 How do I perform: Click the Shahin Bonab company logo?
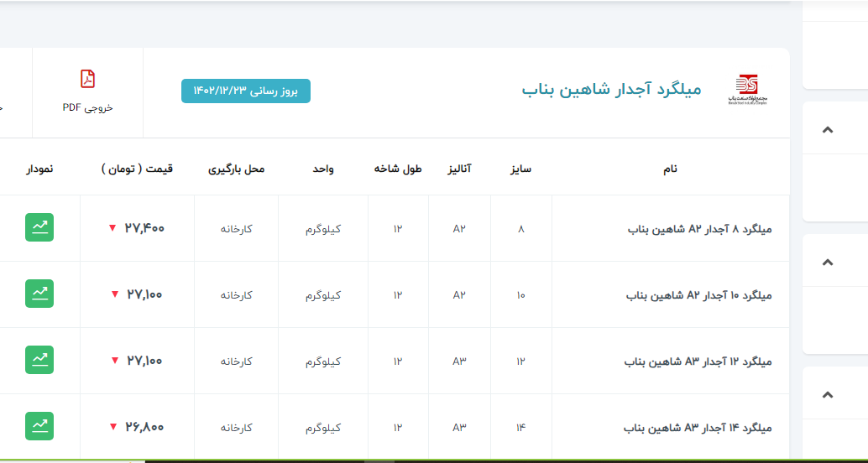[746, 90]
